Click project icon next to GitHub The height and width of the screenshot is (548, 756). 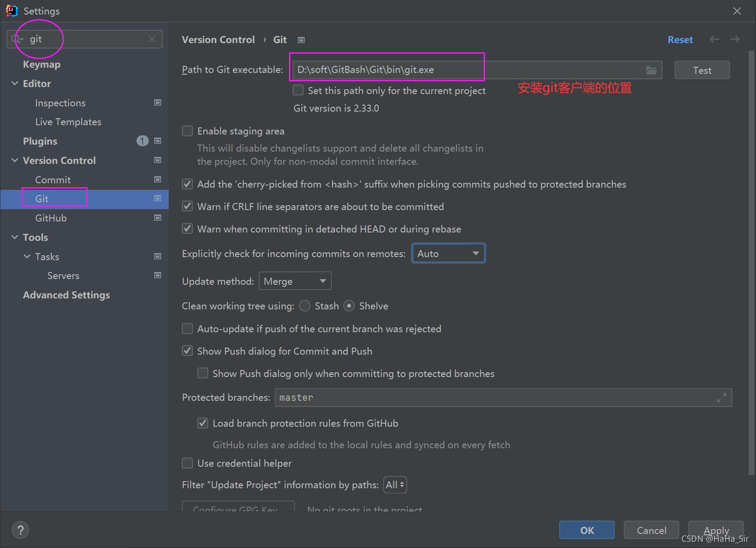(158, 218)
